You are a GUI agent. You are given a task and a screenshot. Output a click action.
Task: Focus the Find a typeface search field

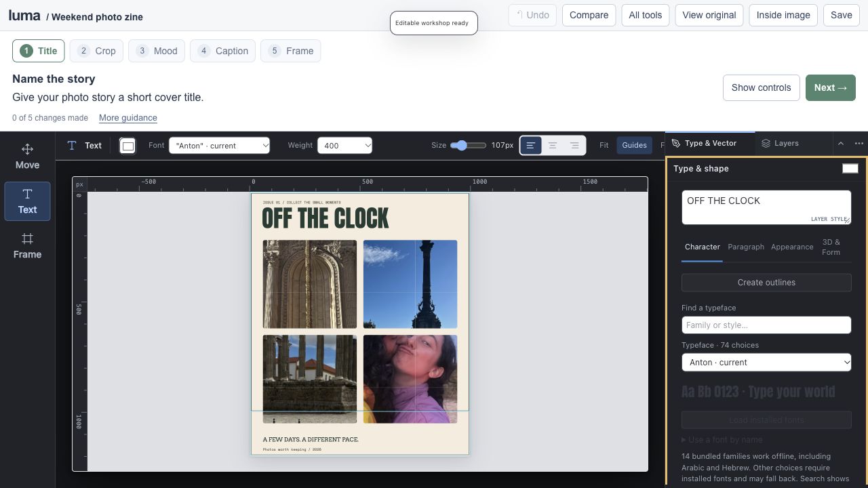(766, 325)
